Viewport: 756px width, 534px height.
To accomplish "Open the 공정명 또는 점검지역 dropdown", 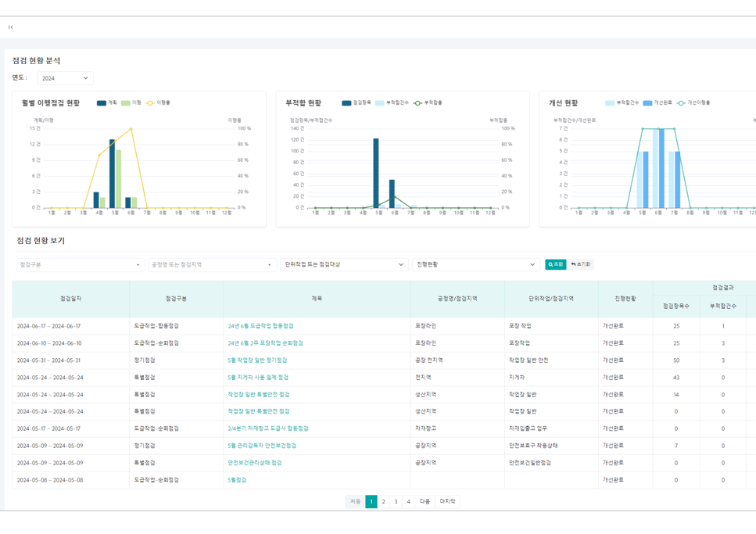I will pyautogui.click(x=212, y=265).
